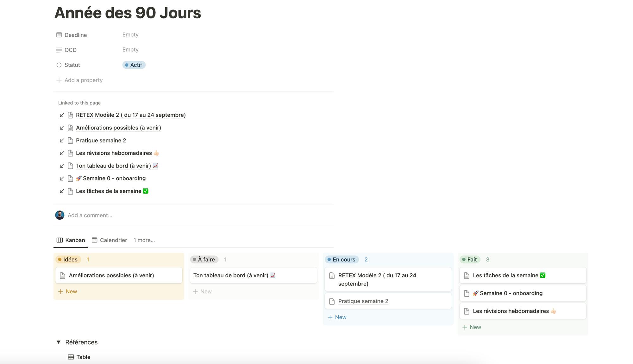Click the page icon on Semaine 0 - onboarding card
633x364 pixels.
(x=467, y=293)
